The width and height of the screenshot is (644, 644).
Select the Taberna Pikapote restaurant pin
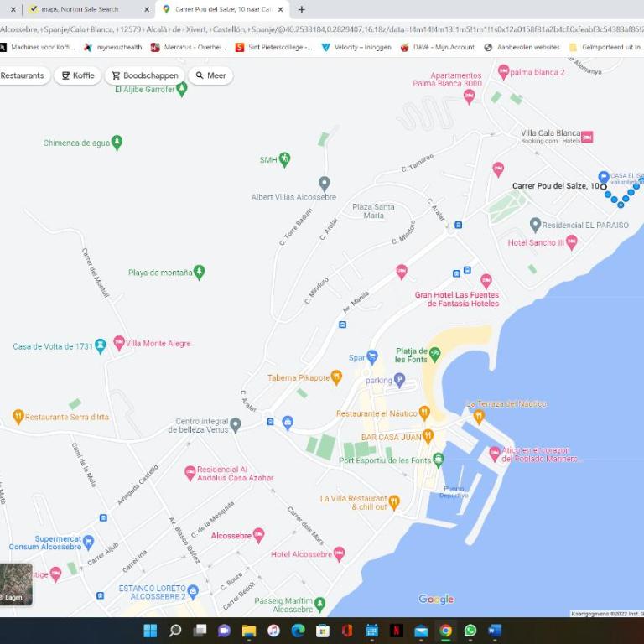336,377
